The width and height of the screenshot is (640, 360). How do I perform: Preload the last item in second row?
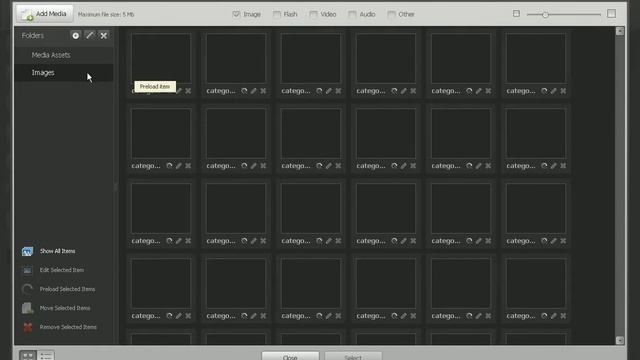544,166
